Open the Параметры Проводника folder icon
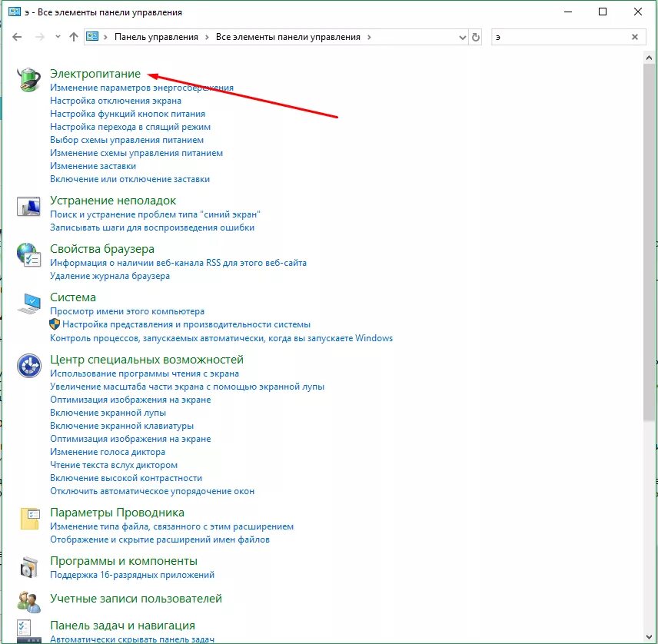Image resolution: width=658 pixels, height=644 pixels. click(x=29, y=519)
